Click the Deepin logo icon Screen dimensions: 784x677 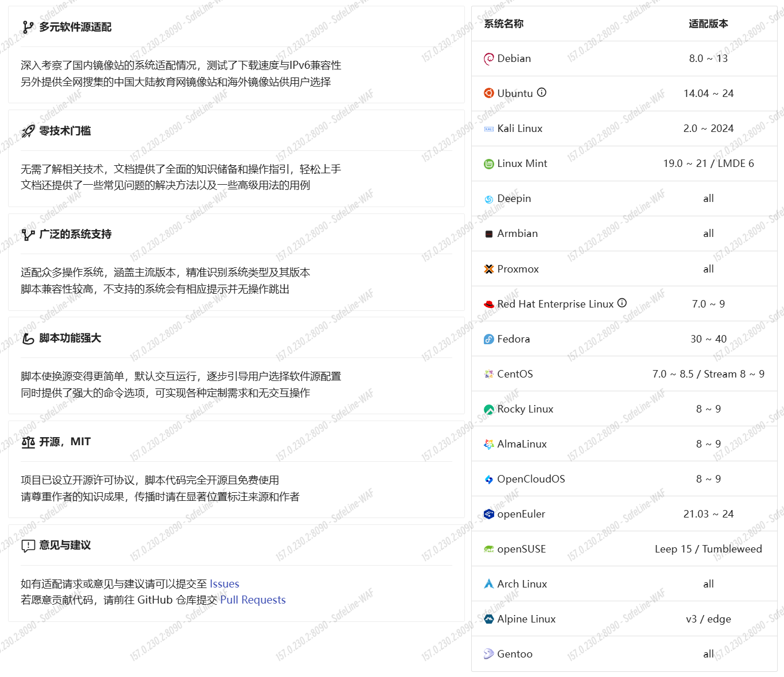[x=489, y=199]
